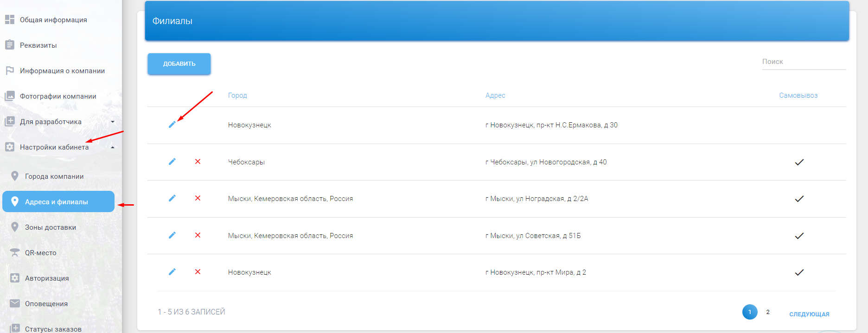Click the pencil icon for Чебоксары
This screenshot has width=868, height=333.
[x=172, y=162]
